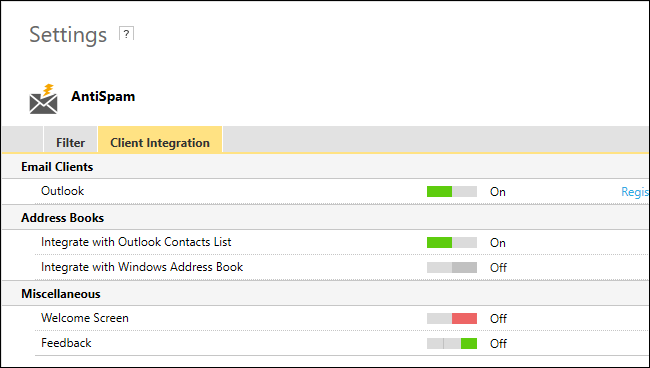Select the Feedback row label
The width and height of the screenshot is (650, 368).
coord(66,343)
